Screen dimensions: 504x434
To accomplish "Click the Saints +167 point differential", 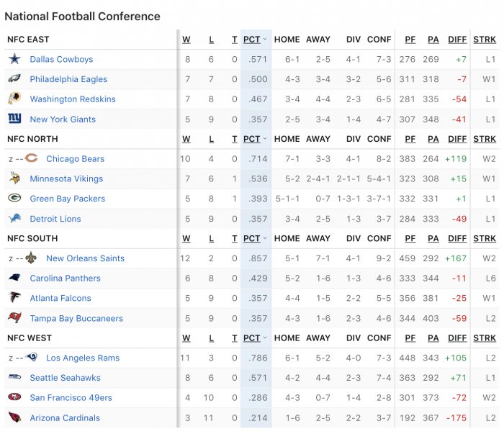I will click(456, 258).
